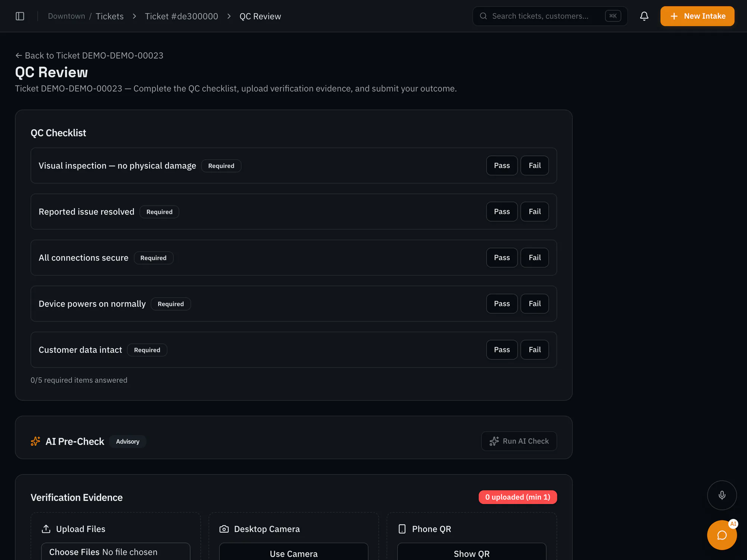Create a New Intake

[x=697, y=16]
